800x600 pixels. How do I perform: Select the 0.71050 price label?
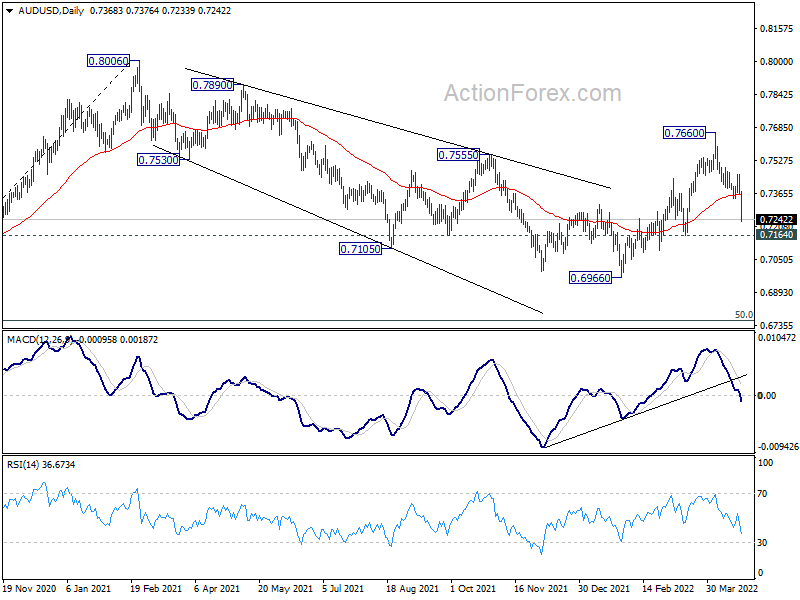[360, 249]
